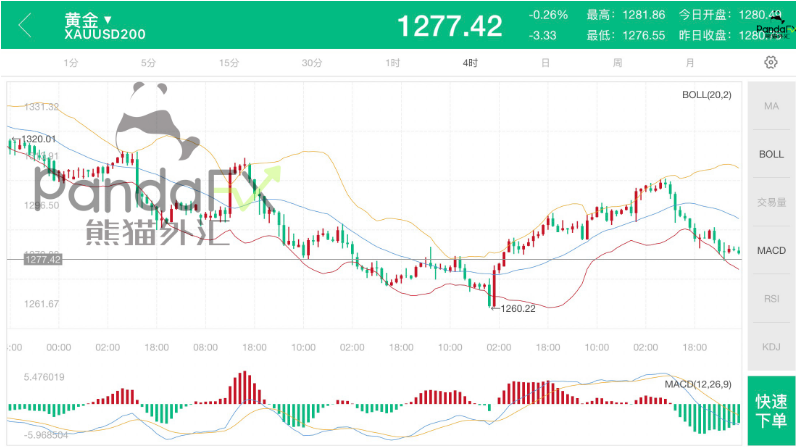Go back using the left arrow
Viewport: 796px width, 447px height.
tap(24, 25)
